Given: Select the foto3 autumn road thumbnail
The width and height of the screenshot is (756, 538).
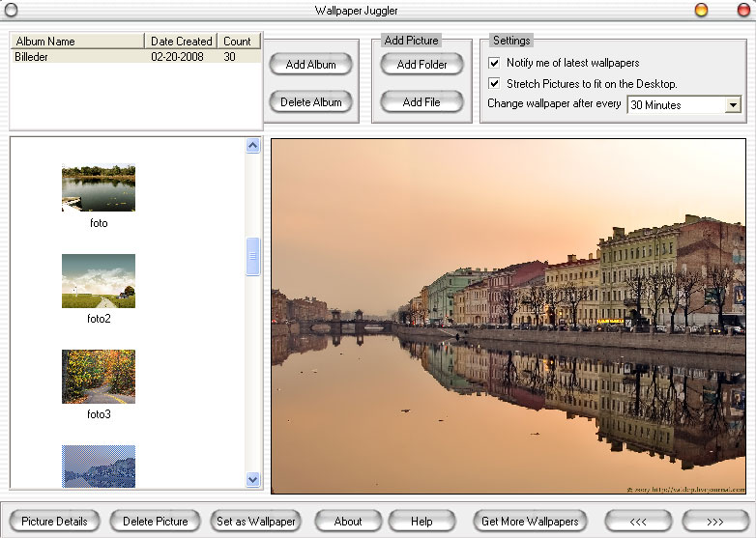Looking at the screenshot, I should click(99, 377).
